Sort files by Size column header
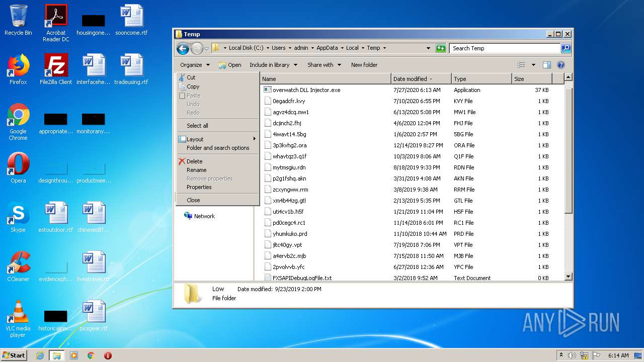The height and width of the screenshot is (362, 644). [532, 79]
